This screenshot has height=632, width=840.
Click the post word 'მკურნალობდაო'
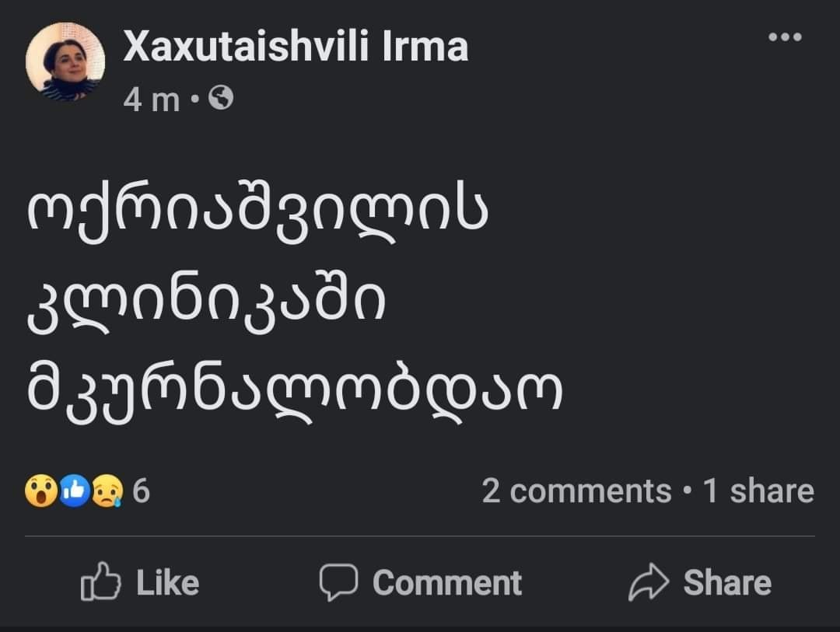click(294, 393)
